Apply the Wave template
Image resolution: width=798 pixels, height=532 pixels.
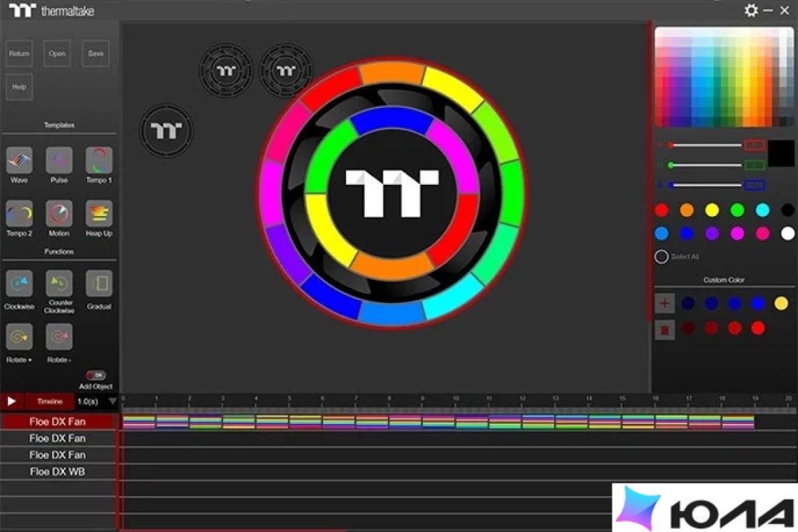point(20,161)
